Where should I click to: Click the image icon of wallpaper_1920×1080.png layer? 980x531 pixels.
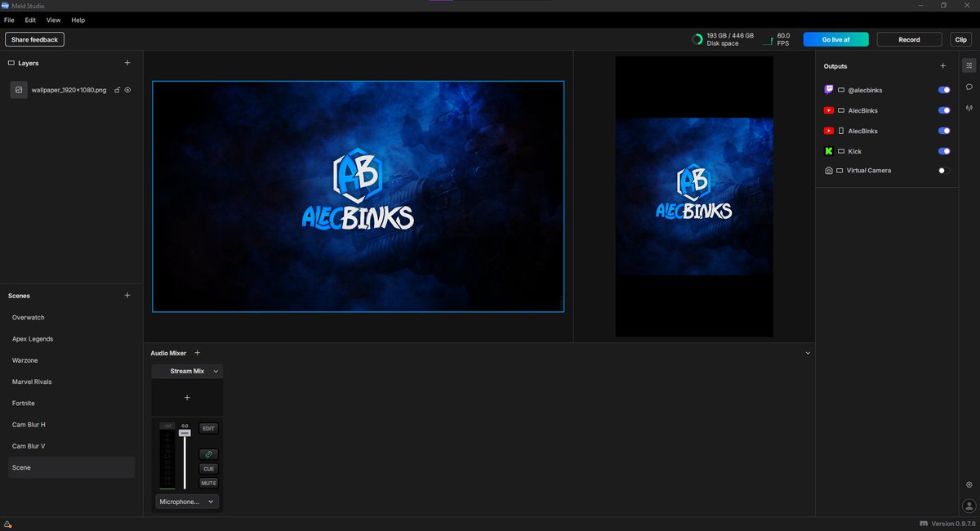(x=19, y=90)
